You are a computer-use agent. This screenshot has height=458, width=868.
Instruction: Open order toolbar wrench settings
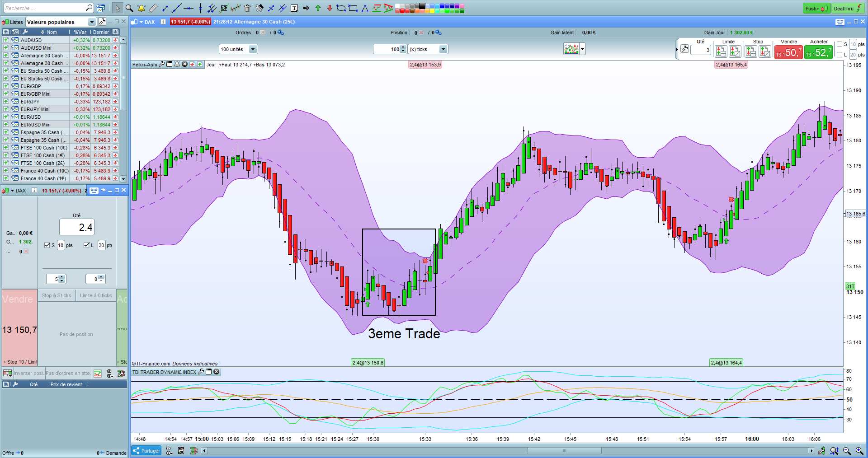coord(684,49)
